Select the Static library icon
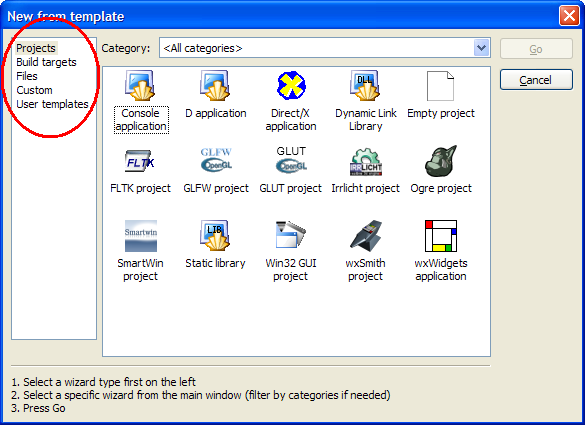This screenshot has height=425, width=585. coord(215,235)
